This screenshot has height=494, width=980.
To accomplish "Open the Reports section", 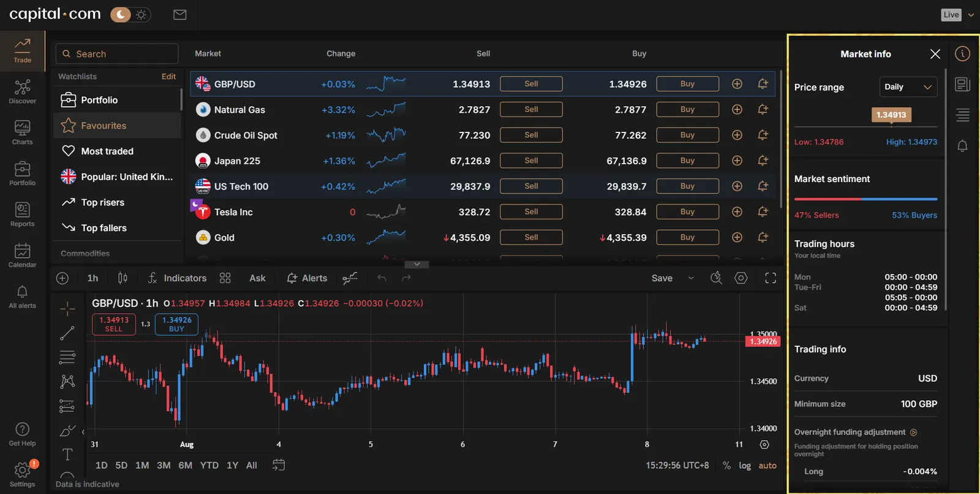I will pyautogui.click(x=23, y=215).
